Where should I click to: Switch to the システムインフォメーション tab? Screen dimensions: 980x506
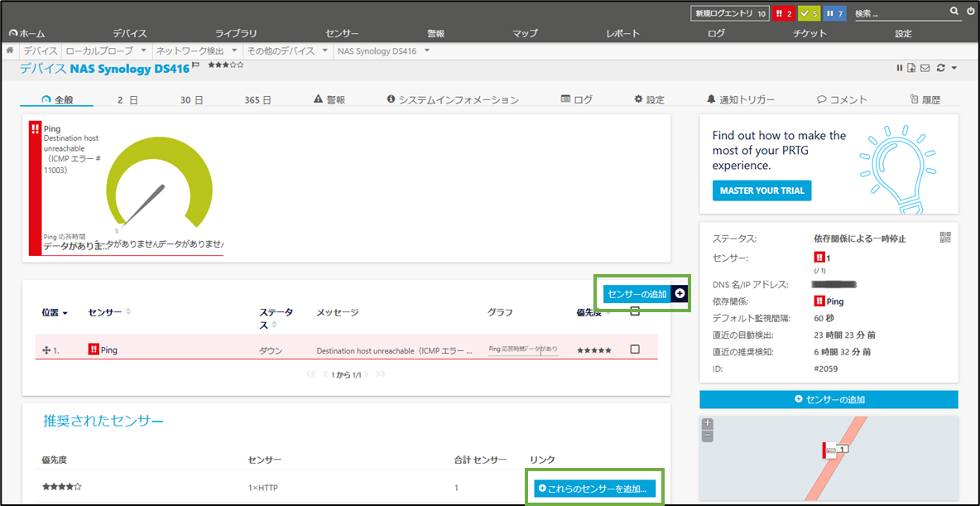(453, 99)
